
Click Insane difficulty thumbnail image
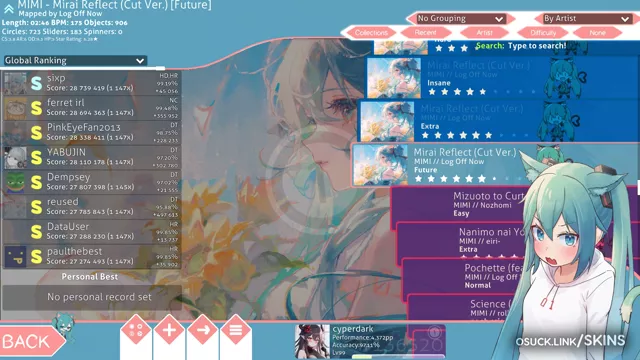click(394, 78)
